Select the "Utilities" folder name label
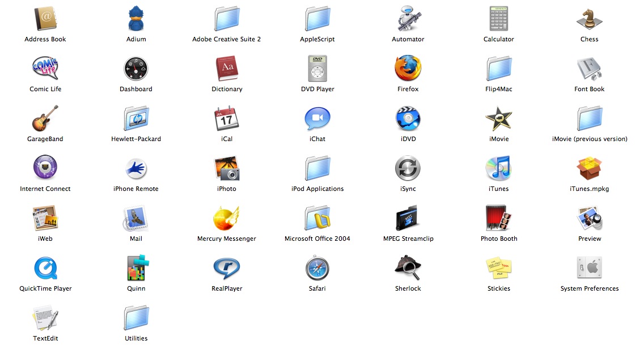The height and width of the screenshot is (353, 644). coord(137,338)
